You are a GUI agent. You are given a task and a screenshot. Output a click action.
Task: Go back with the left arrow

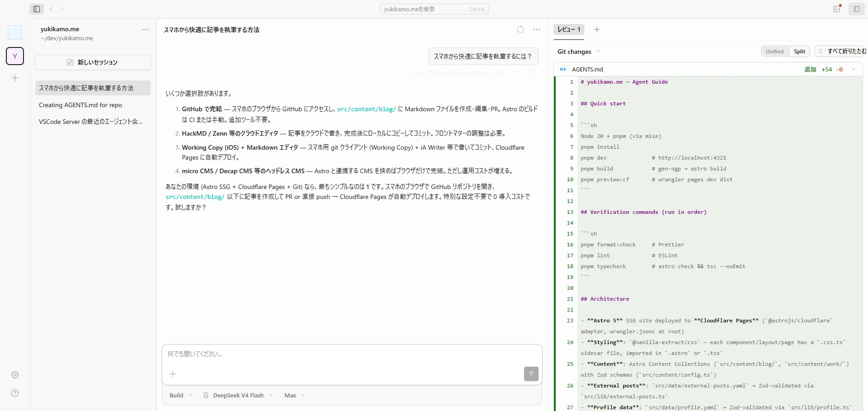pyautogui.click(x=51, y=9)
